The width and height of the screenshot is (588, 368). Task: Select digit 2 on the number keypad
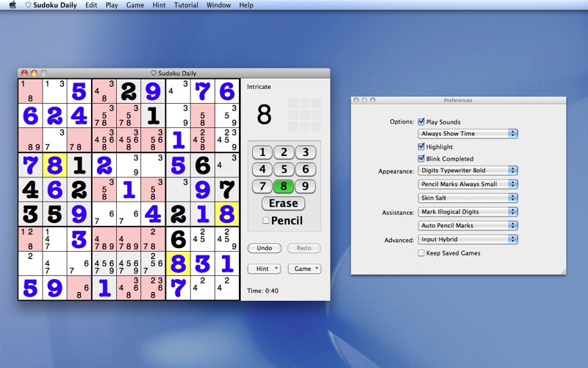coord(284,152)
